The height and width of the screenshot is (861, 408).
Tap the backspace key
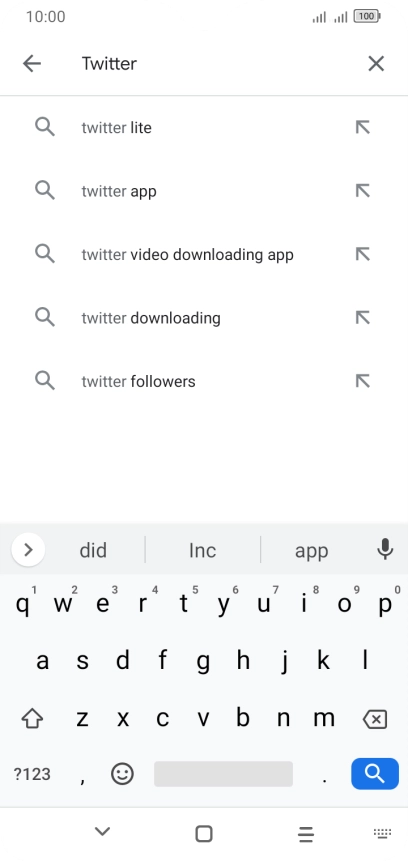click(x=376, y=719)
